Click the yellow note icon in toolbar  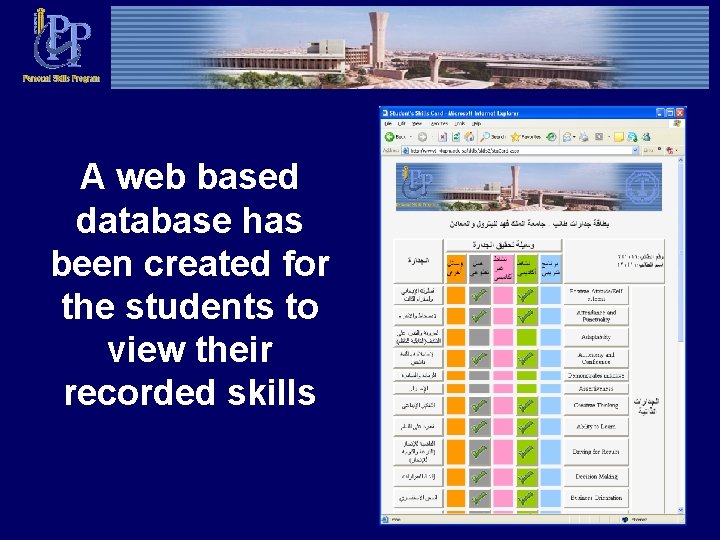click(x=619, y=136)
